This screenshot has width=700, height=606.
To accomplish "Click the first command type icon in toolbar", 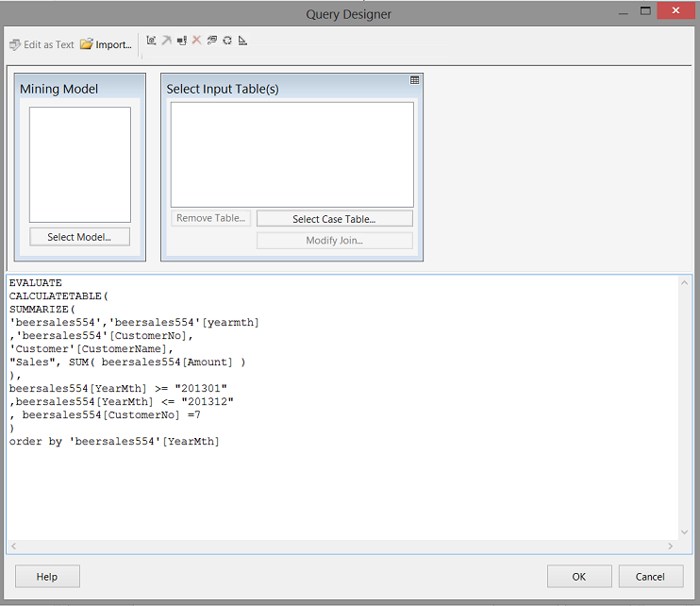I will [x=151, y=41].
